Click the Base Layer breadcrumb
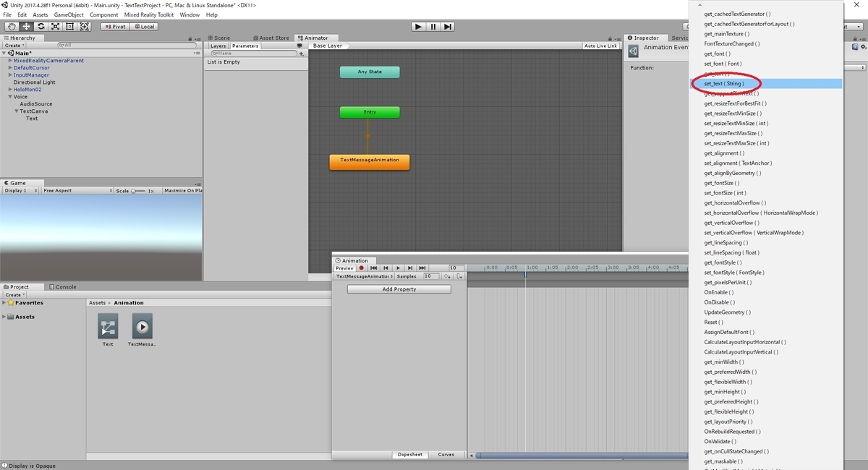The height and width of the screenshot is (470, 868). click(x=328, y=46)
